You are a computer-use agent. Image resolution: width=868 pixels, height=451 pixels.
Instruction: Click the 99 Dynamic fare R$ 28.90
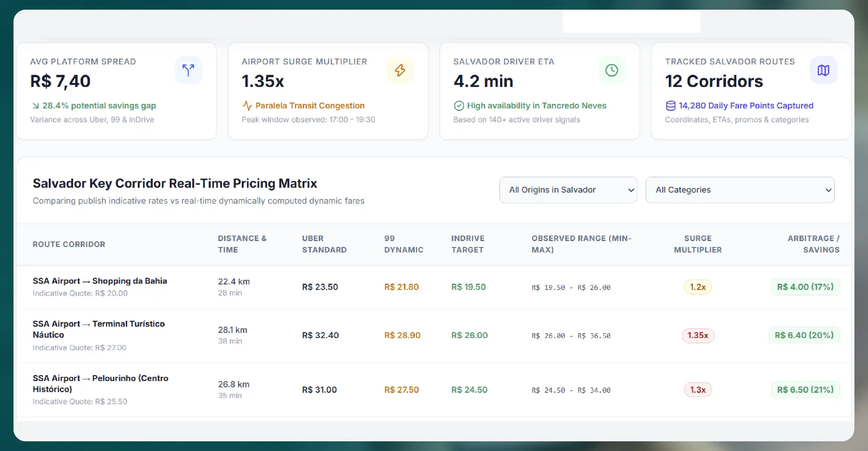[402, 335]
